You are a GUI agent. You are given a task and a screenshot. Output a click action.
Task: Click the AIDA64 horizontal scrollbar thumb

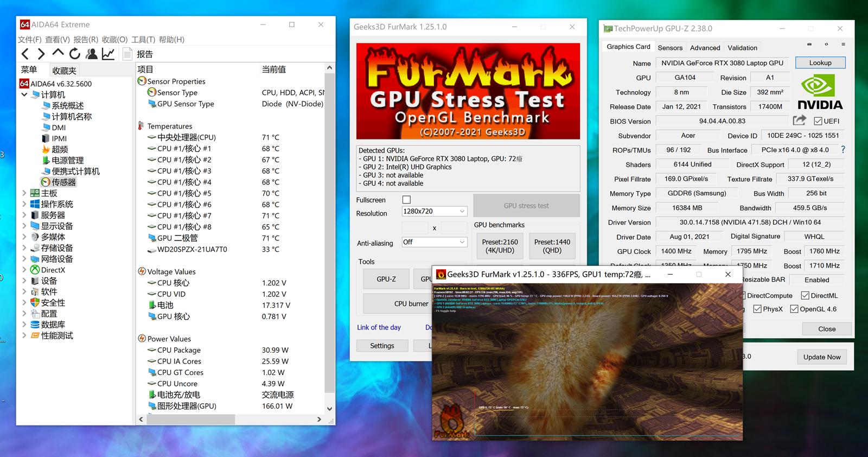click(x=190, y=420)
